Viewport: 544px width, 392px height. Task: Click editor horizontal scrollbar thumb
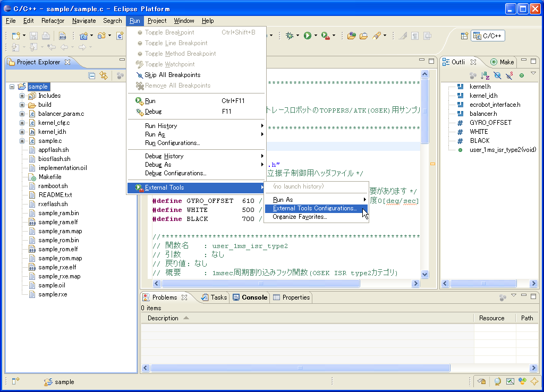tap(261, 284)
